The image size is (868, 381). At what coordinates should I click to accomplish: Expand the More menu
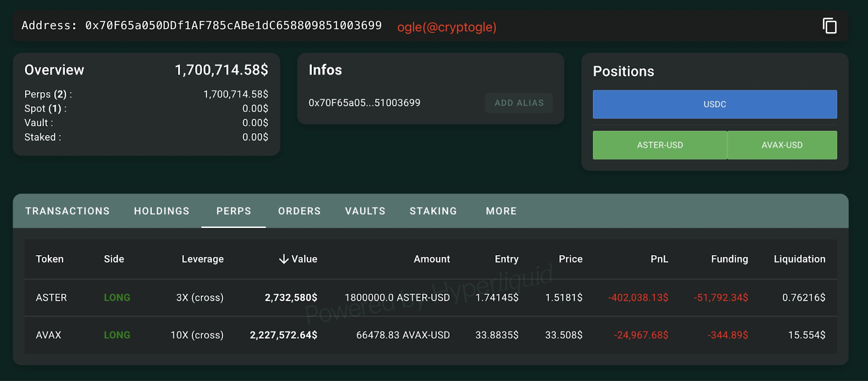[501, 211]
